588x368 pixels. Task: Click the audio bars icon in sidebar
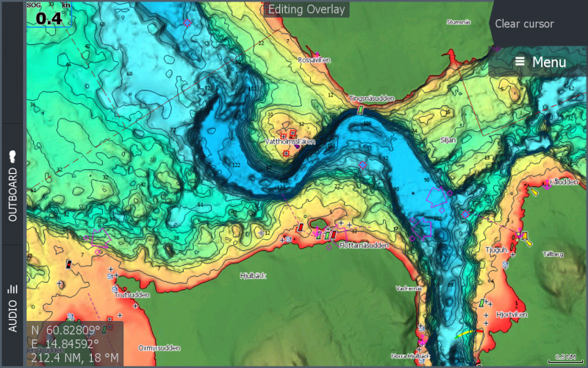[x=12, y=289]
